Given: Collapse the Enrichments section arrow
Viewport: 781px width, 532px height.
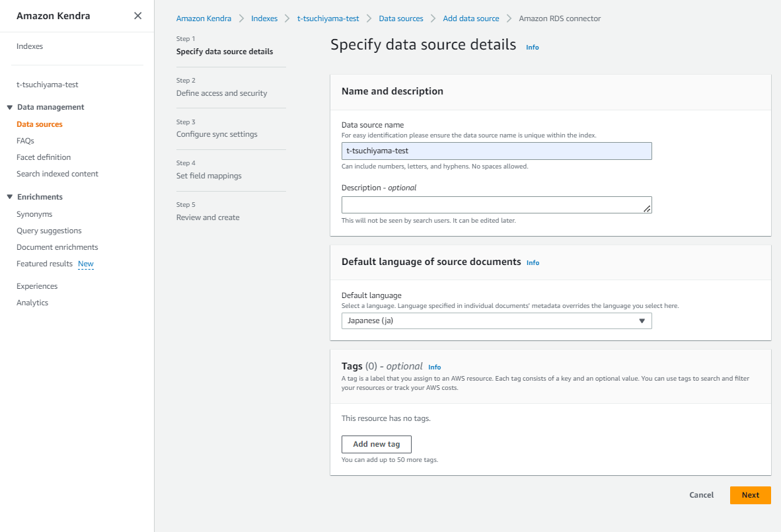Looking at the screenshot, I should pos(9,197).
